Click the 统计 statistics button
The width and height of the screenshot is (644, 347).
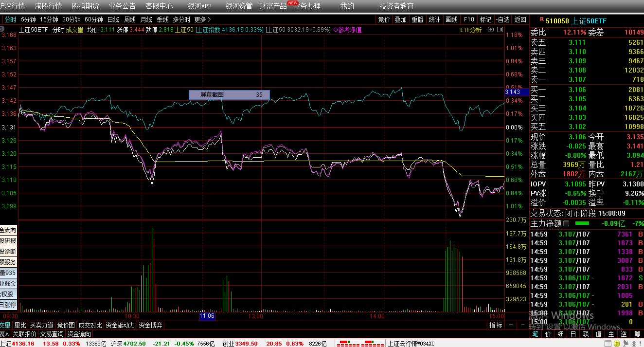point(434,19)
